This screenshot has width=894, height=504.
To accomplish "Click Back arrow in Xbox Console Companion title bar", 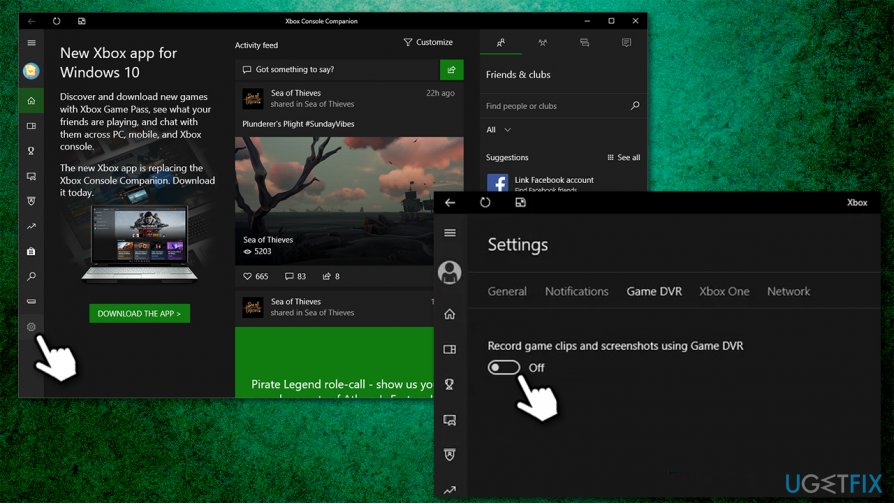I will pos(31,21).
